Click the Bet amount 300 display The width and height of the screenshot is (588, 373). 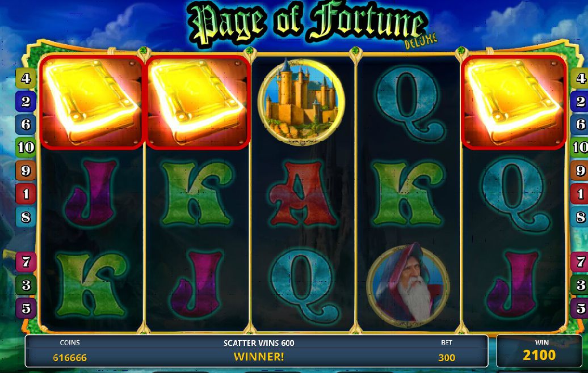(x=446, y=358)
